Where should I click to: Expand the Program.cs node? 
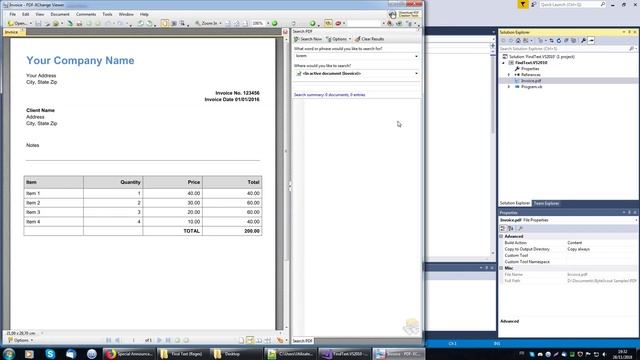[509, 87]
